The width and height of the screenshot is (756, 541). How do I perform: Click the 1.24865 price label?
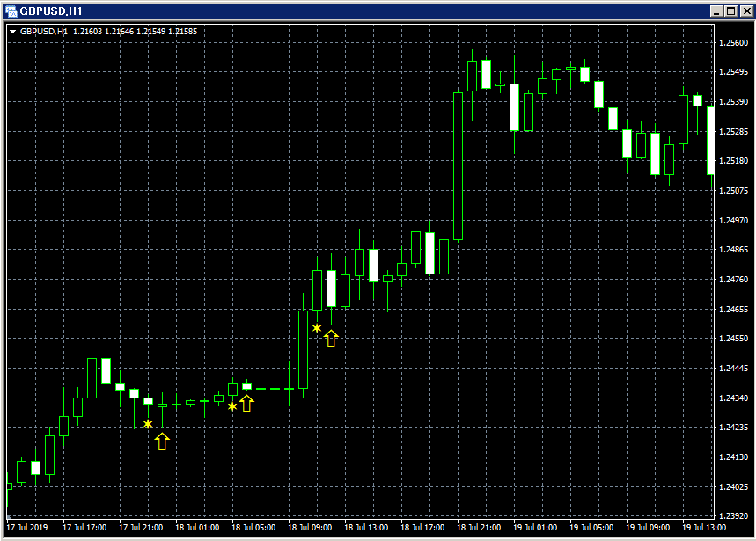point(733,249)
